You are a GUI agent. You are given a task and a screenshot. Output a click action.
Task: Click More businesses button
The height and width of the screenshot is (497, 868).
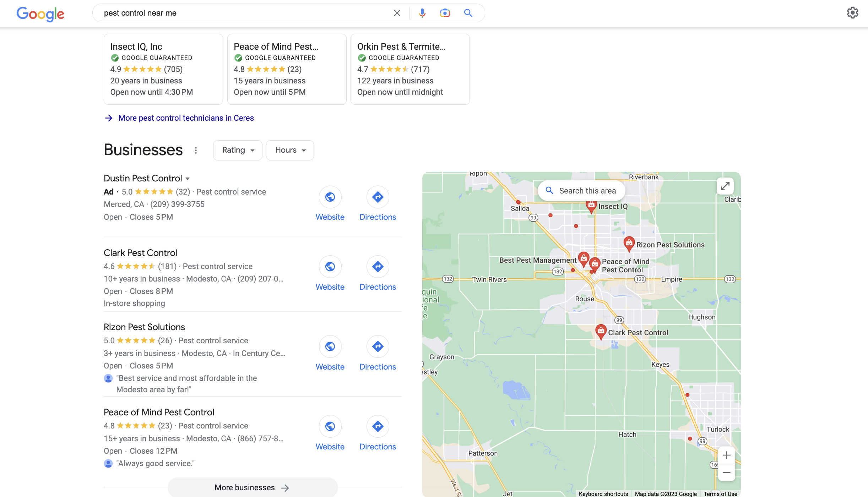click(x=253, y=487)
